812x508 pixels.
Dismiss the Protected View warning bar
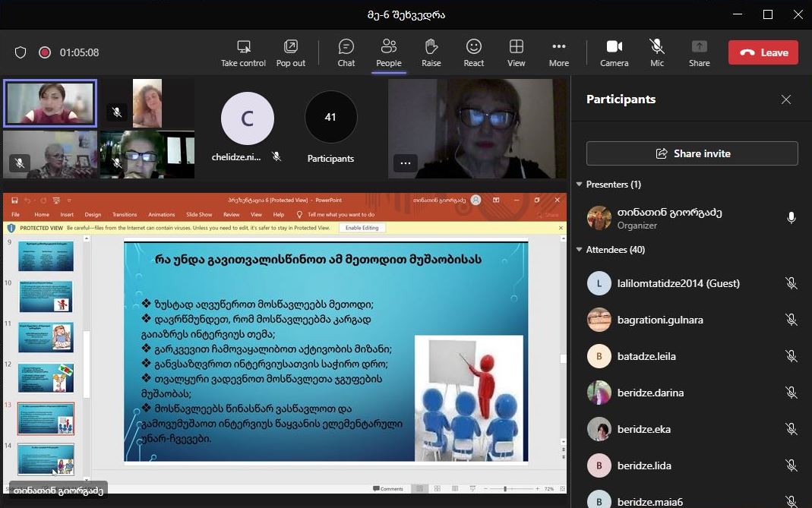(x=561, y=228)
